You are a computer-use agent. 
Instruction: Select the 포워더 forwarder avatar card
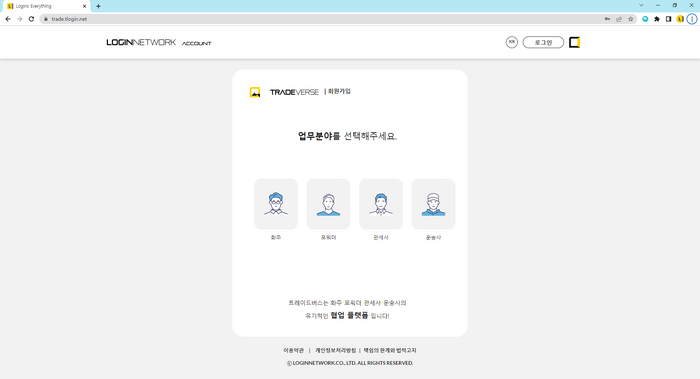tap(328, 204)
